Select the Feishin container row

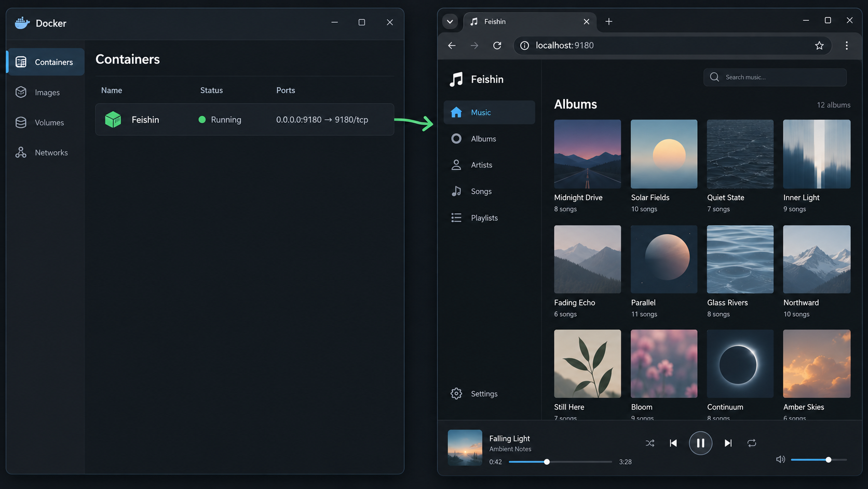click(x=245, y=120)
